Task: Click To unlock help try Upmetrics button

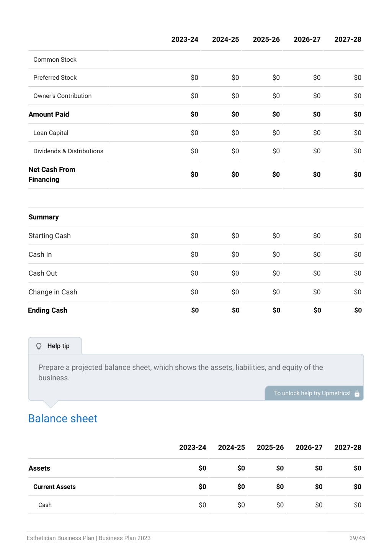Action: tap(314, 393)
